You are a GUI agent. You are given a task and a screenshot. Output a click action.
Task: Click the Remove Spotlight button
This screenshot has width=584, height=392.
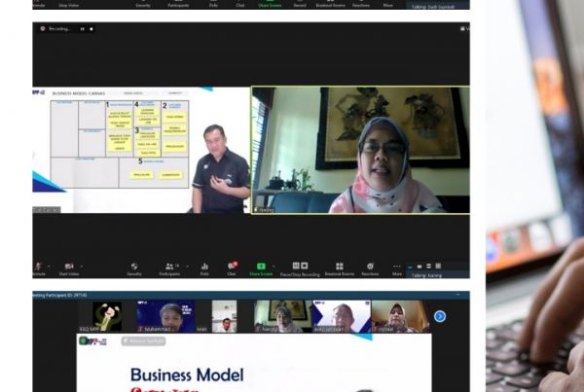[x=143, y=341]
